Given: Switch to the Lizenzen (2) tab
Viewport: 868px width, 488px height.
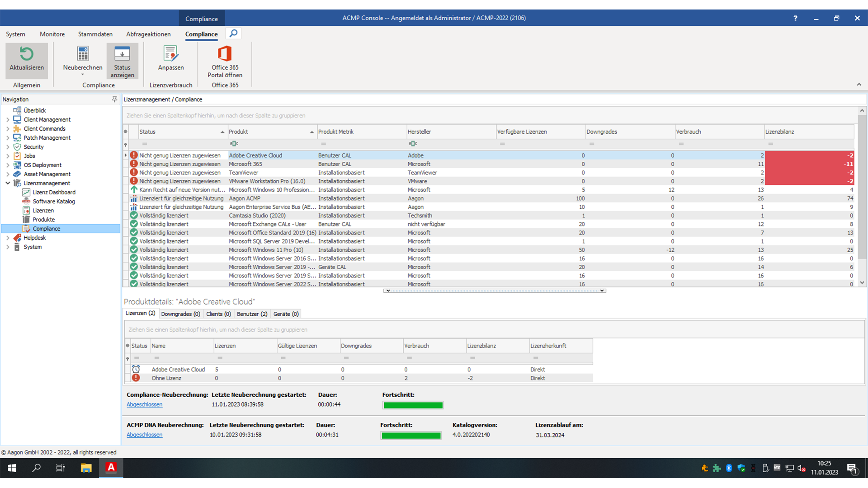Looking at the screenshot, I should point(141,313).
